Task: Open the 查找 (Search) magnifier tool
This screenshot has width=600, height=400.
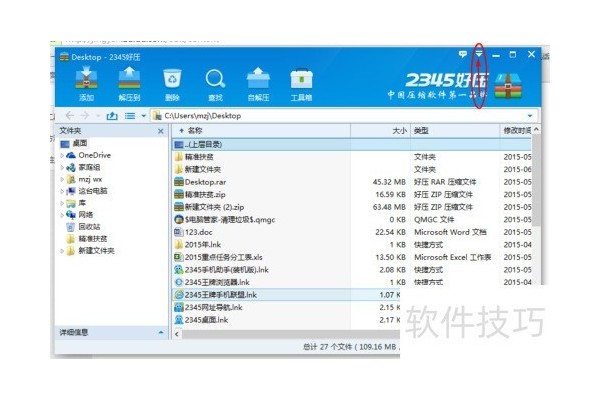Action: [215, 83]
